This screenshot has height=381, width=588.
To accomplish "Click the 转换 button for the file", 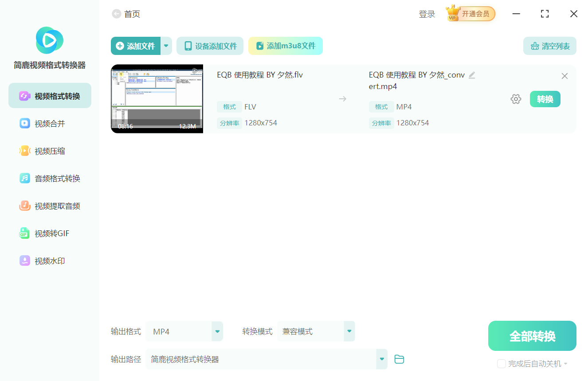I will 545,99.
